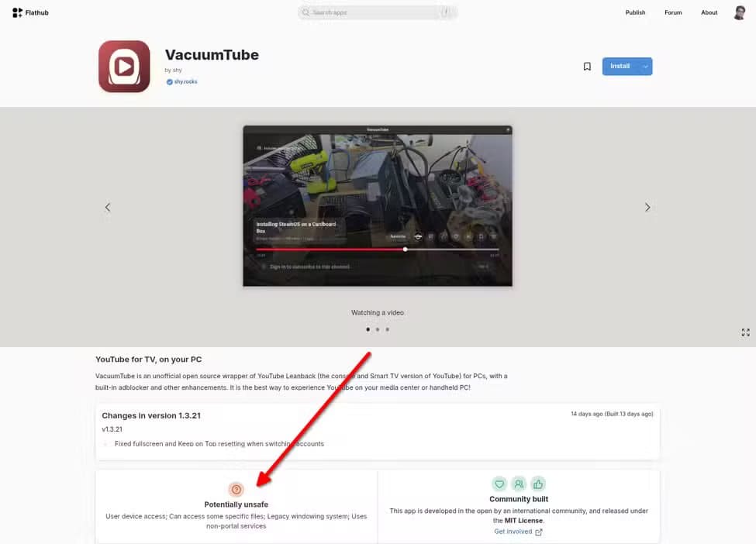Open your profile via the avatar icon
The width and height of the screenshot is (756, 544).
point(738,12)
